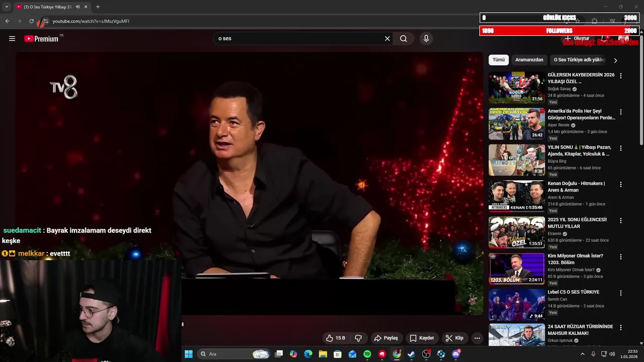
Task: Focus the browser address bar URL
Action: tap(91, 21)
